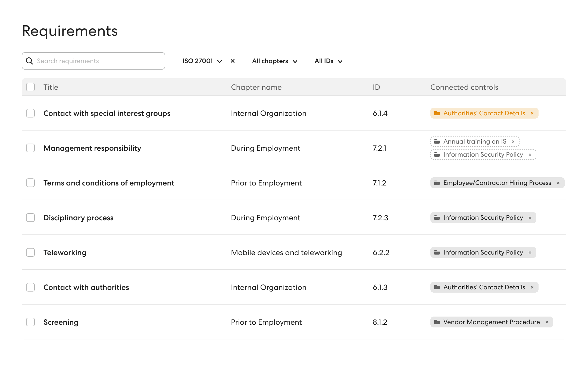Toggle the select-all checkbox in header

coord(30,87)
